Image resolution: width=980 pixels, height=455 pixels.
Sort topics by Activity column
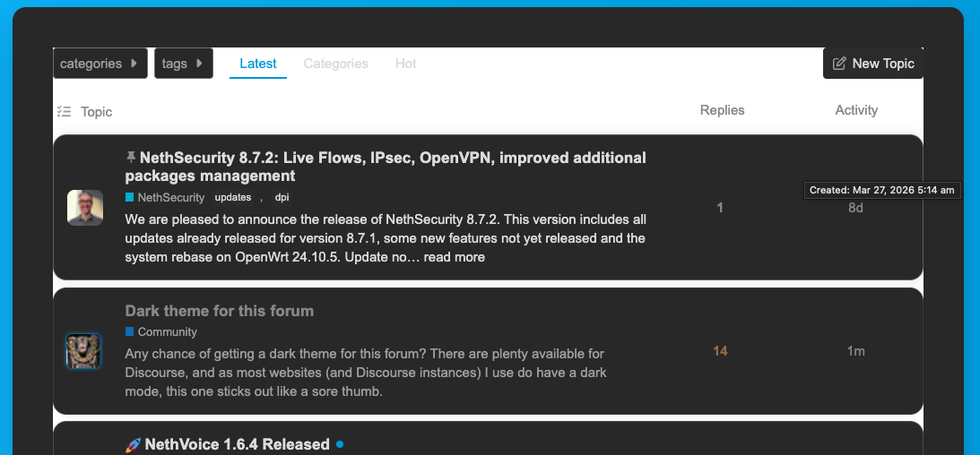(x=856, y=110)
